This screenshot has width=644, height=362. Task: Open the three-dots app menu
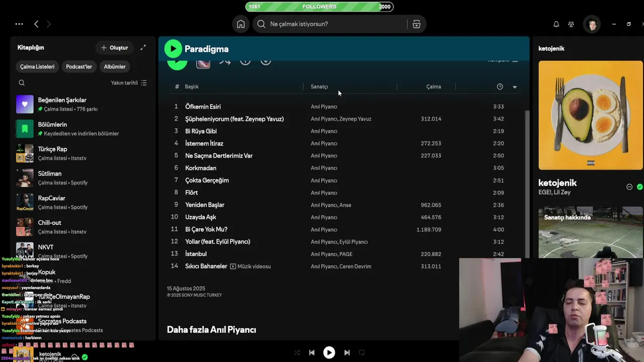tap(19, 24)
